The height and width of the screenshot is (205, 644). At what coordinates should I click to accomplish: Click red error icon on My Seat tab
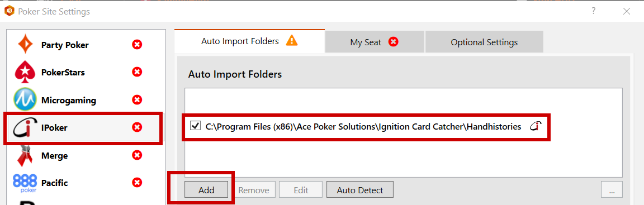(394, 42)
